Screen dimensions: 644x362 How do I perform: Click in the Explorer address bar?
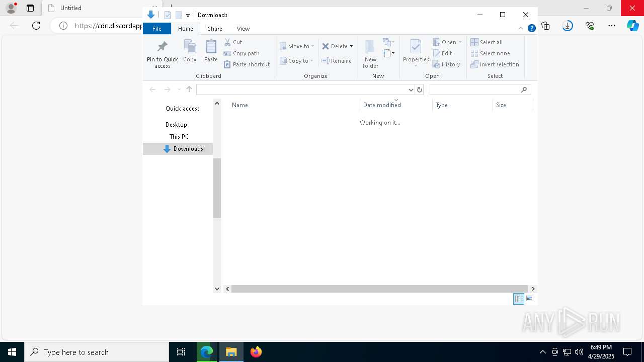click(x=302, y=89)
